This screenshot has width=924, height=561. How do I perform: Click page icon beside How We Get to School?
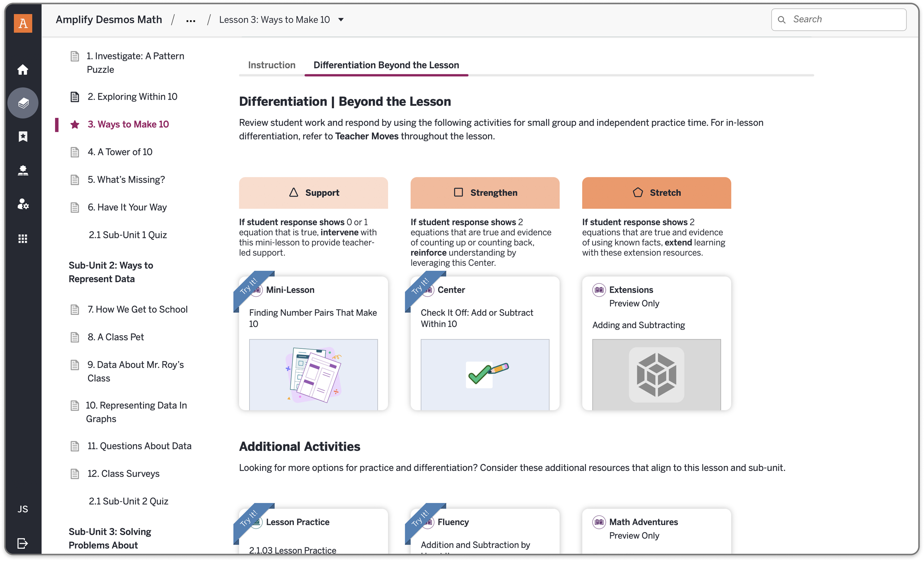[75, 309]
